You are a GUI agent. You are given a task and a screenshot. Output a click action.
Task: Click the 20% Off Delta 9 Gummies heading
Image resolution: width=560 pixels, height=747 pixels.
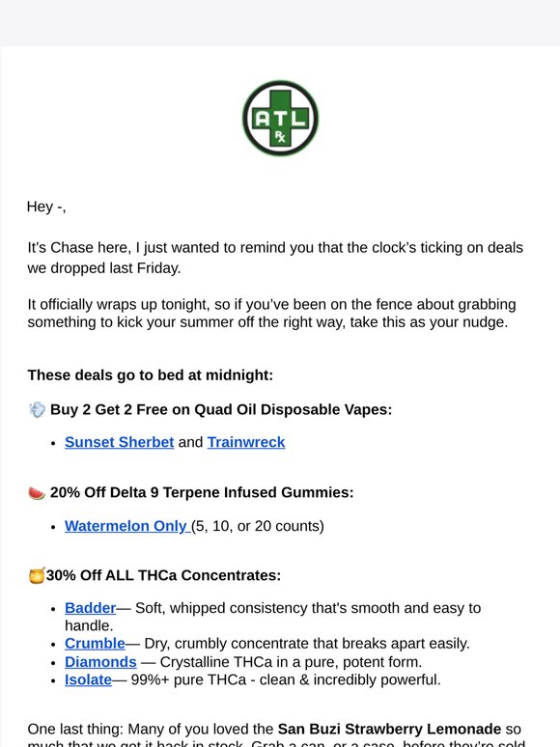click(x=202, y=492)
